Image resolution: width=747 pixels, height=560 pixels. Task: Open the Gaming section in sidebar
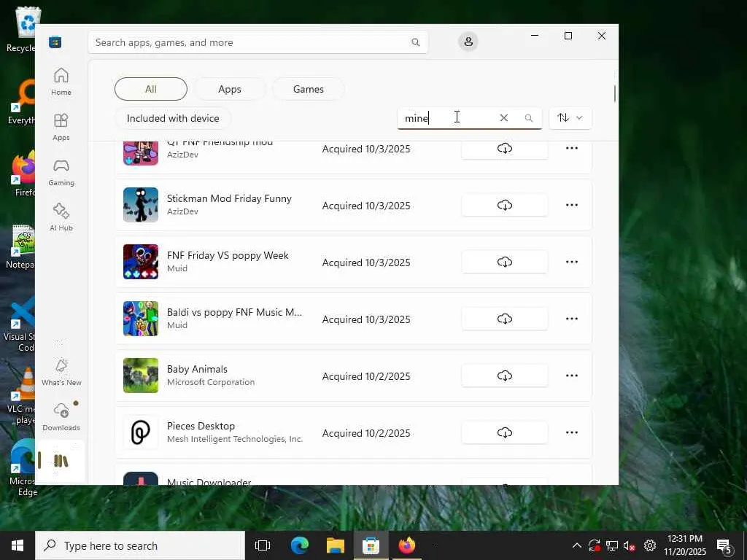click(x=61, y=172)
